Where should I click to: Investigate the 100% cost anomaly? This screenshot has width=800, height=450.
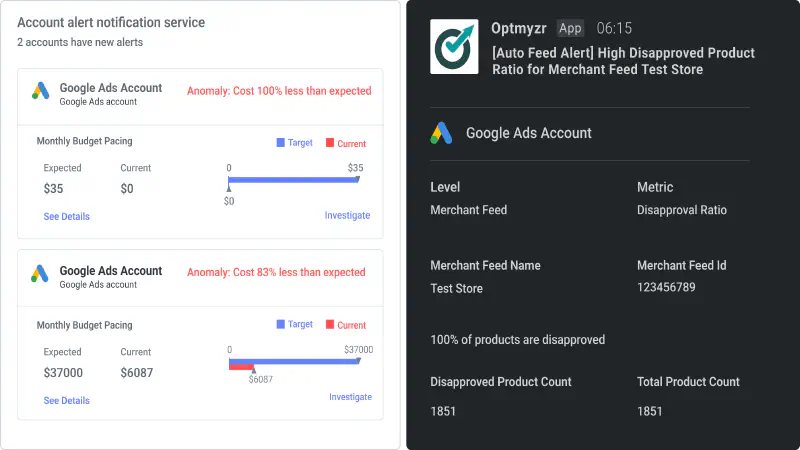click(347, 215)
